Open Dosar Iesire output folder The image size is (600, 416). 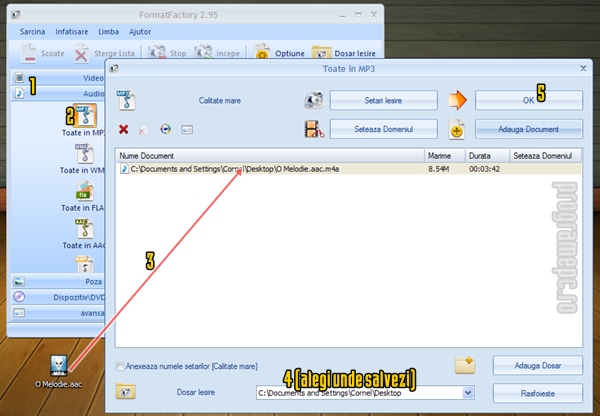click(x=344, y=53)
